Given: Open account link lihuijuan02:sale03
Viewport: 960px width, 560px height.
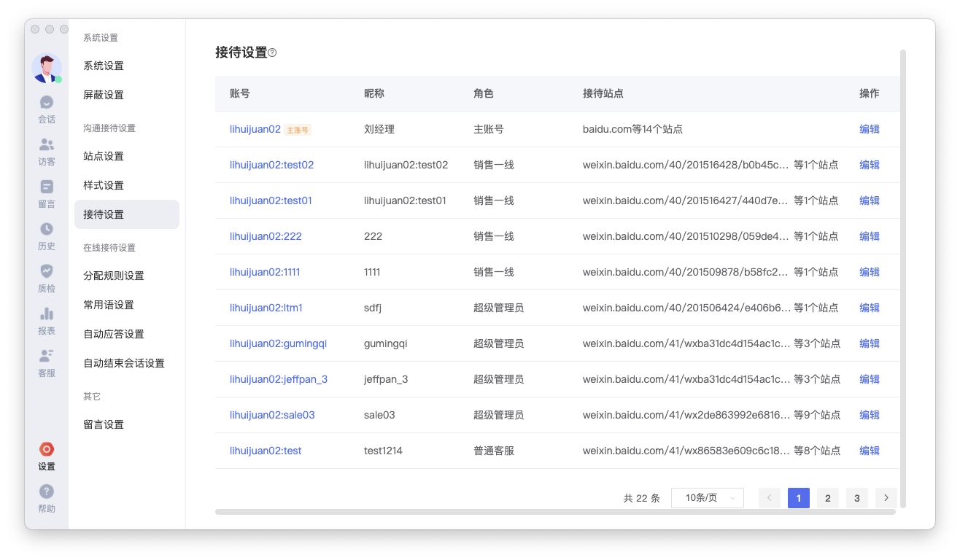Looking at the screenshot, I should coord(272,415).
